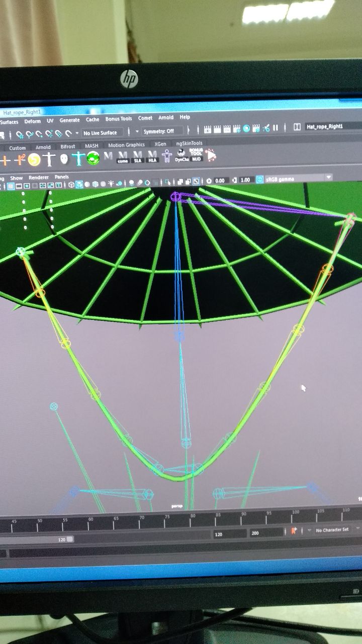Open the sRGB gamma view transform dropdown
The image size is (362, 644).
pyautogui.click(x=299, y=179)
